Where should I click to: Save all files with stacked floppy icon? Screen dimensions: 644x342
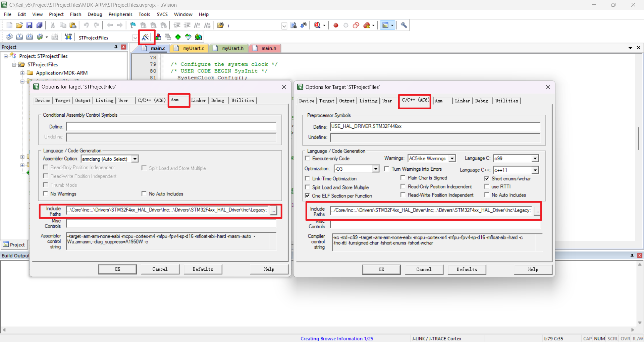(39, 25)
